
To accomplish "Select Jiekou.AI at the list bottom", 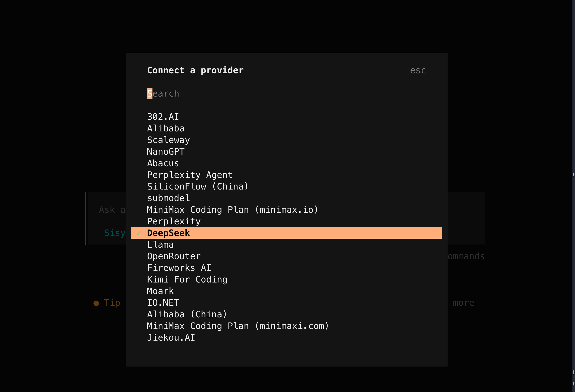I will coord(171,338).
